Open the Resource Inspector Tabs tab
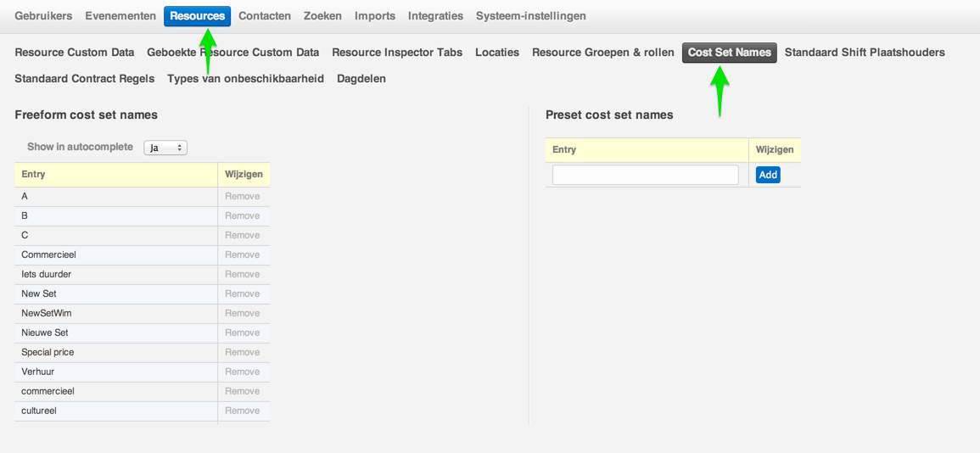 pos(397,53)
